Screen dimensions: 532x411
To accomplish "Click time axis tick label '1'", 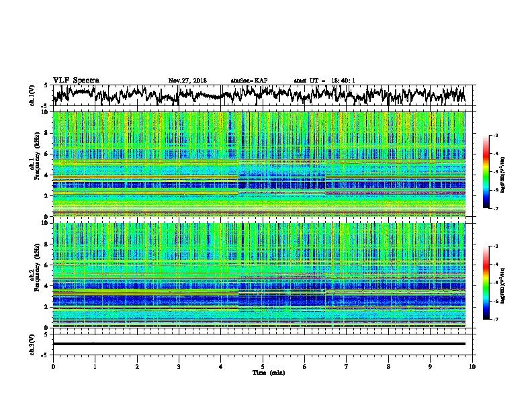I will coord(95,367).
